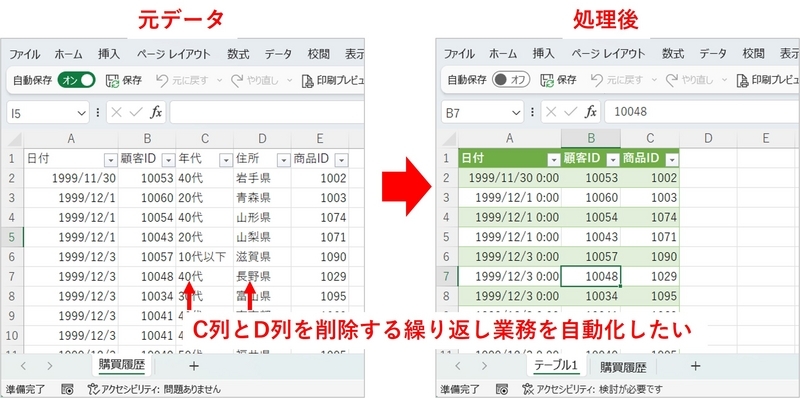Click next sheet arrow in left window

click(x=49, y=365)
